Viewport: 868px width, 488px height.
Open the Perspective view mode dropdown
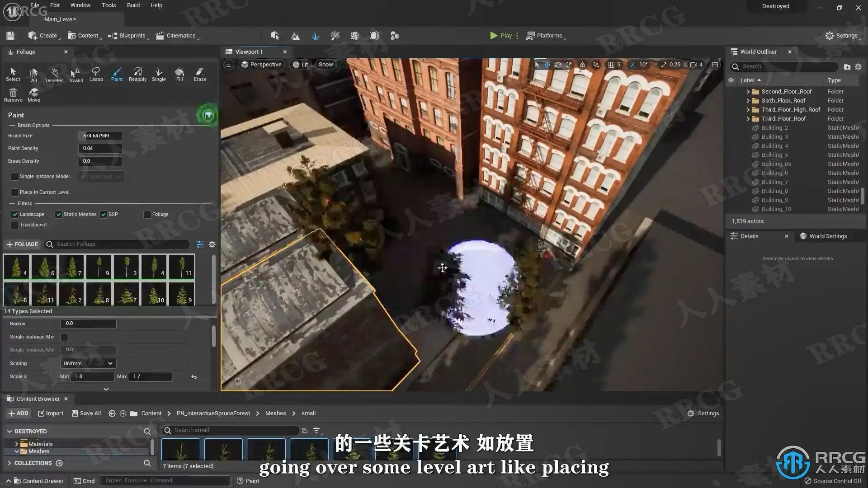(261, 65)
